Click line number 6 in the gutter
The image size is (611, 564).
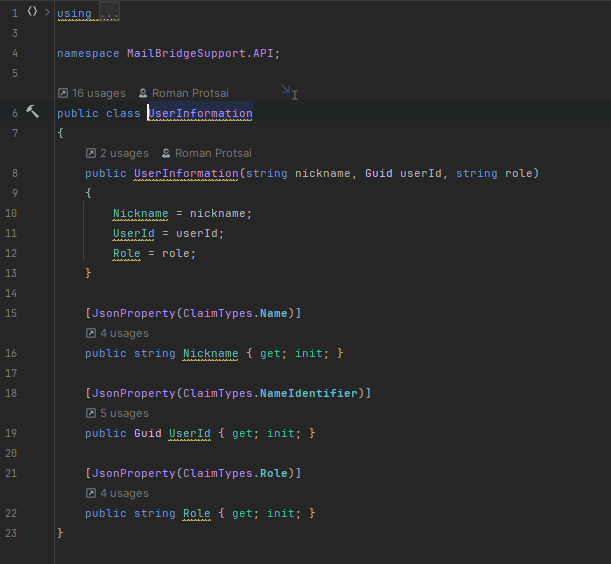(x=15, y=113)
